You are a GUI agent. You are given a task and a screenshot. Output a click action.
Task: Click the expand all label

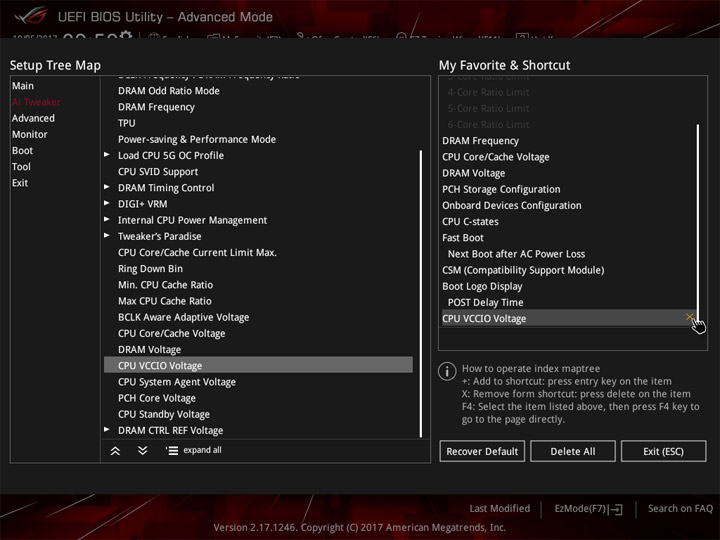point(202,450)
